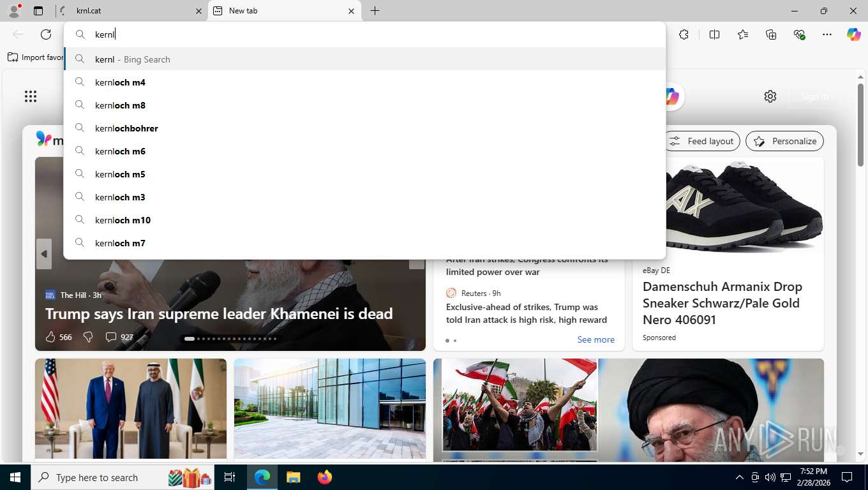Launch Copilot from the toolbar icon
868x490 pixels.
point(854,34)
